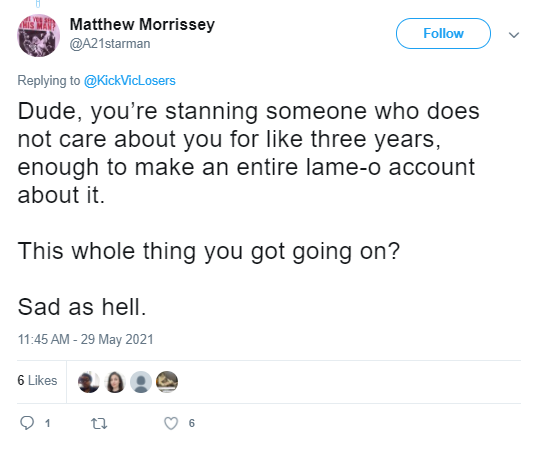Open the liker avatar of person wearing glasses
This screenshot has width=539, height=456.
click(x=89, y=382)
